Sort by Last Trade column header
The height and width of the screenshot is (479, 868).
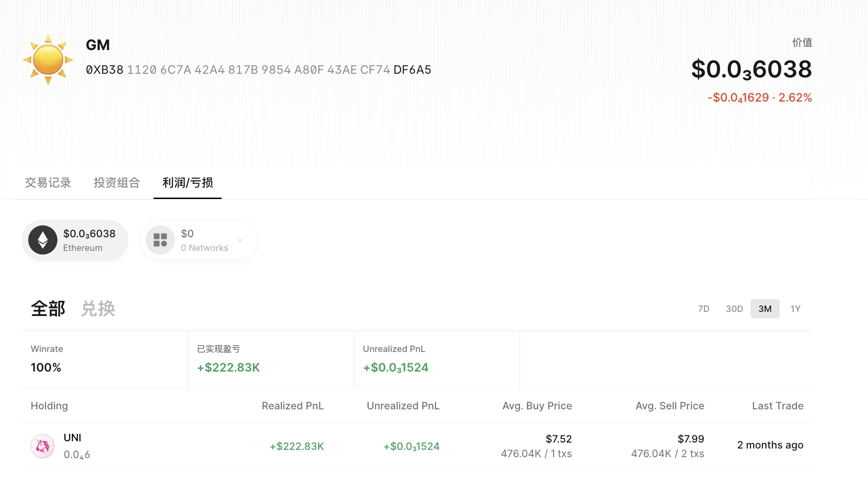777,406
